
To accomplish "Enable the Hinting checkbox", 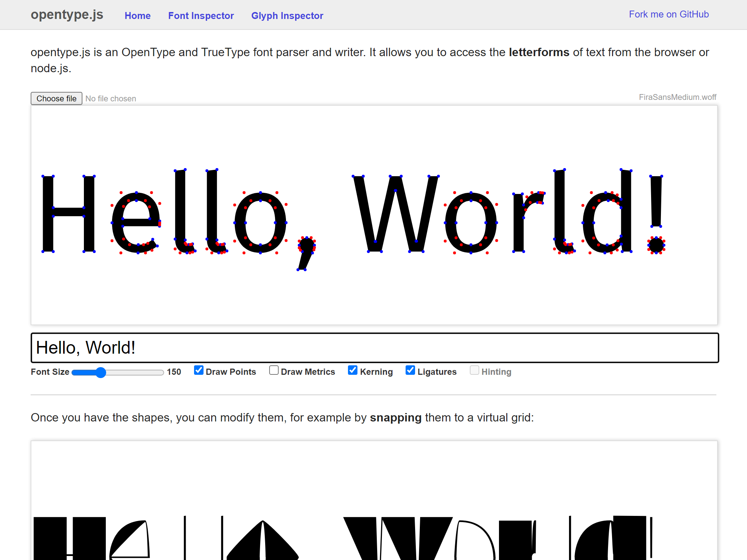I will (475, 370).
